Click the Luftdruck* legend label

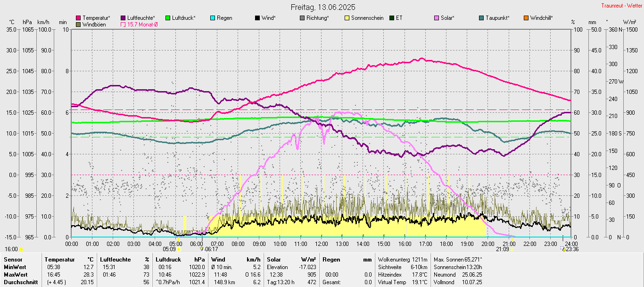[183, 18]
